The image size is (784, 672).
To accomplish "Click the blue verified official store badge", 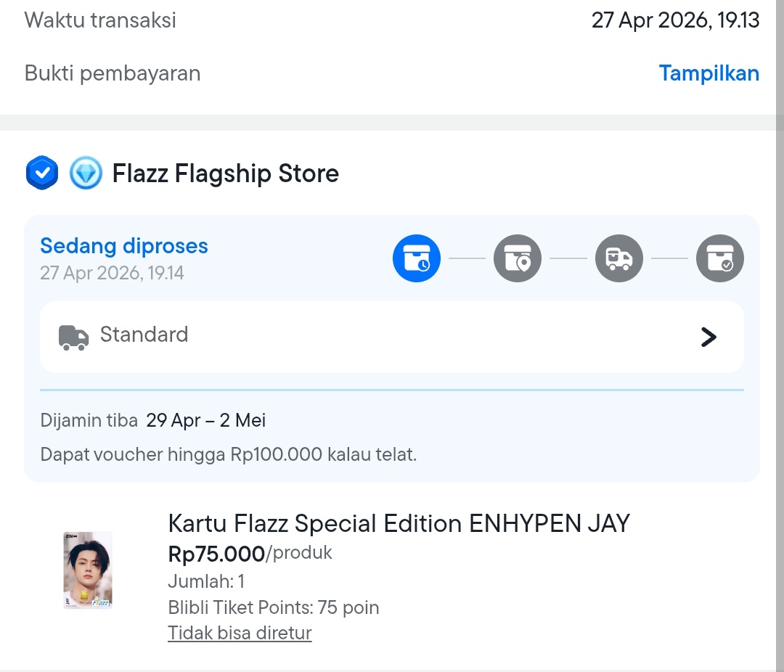I will click(x=42, y=173).
